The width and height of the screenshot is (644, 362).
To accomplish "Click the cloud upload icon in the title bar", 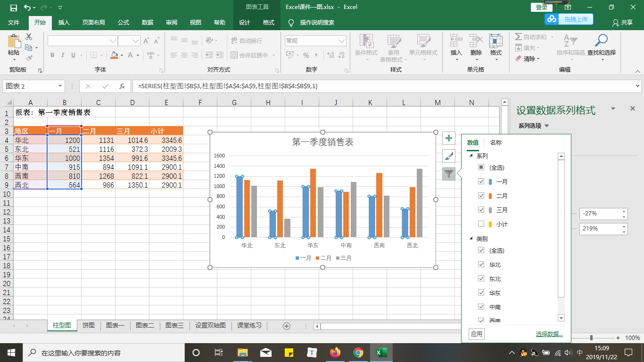I will tap(552, 19).
